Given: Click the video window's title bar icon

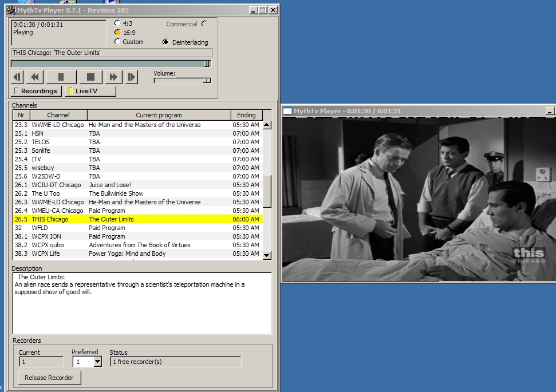Looking at the screenshot, I should [287, 111].
